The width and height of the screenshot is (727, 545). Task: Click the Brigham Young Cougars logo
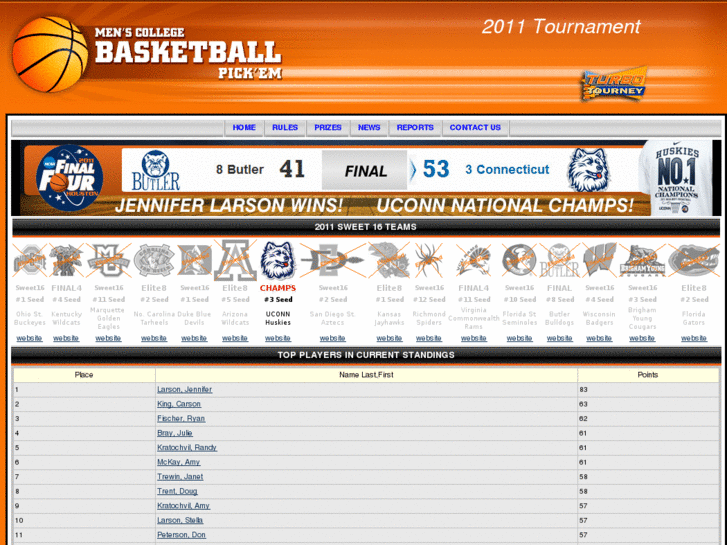click(642, 260)
